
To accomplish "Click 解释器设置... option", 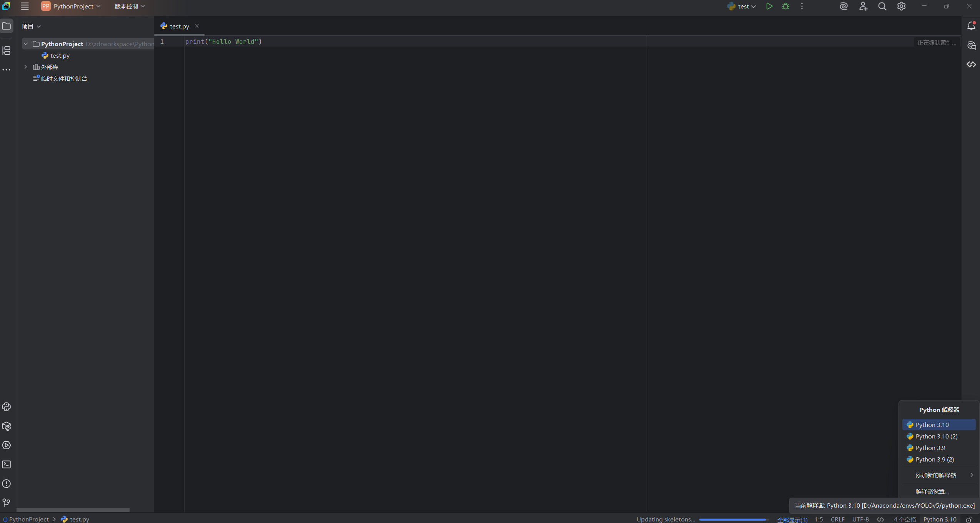I will (x=932, y=491).
